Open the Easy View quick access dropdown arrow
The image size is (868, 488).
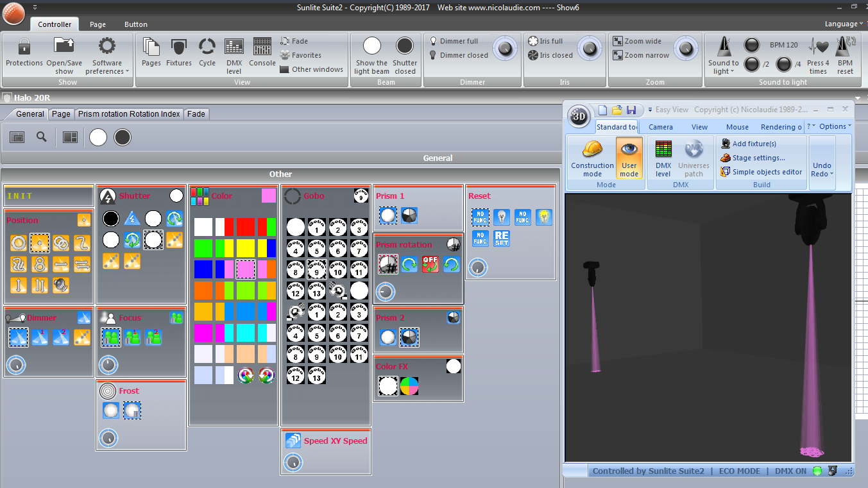point(649,110)
